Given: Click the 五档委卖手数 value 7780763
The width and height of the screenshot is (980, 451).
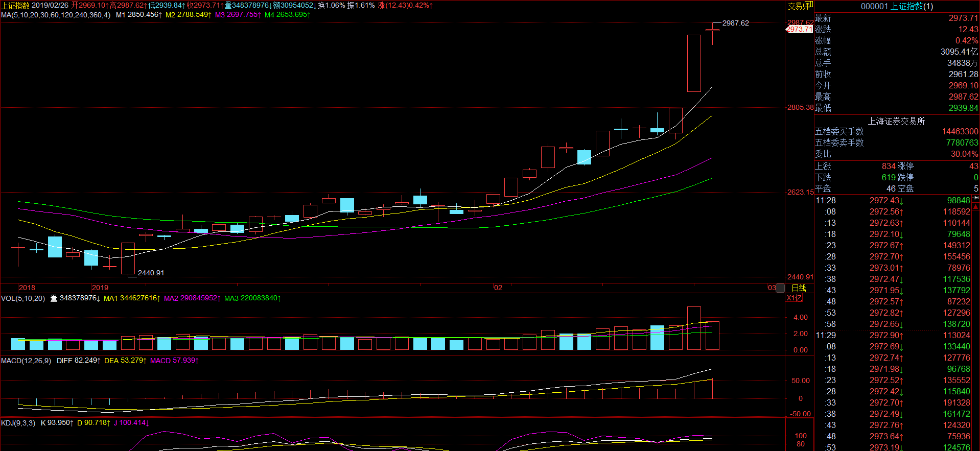Looking at the screenshot, I should click(962, 143).
